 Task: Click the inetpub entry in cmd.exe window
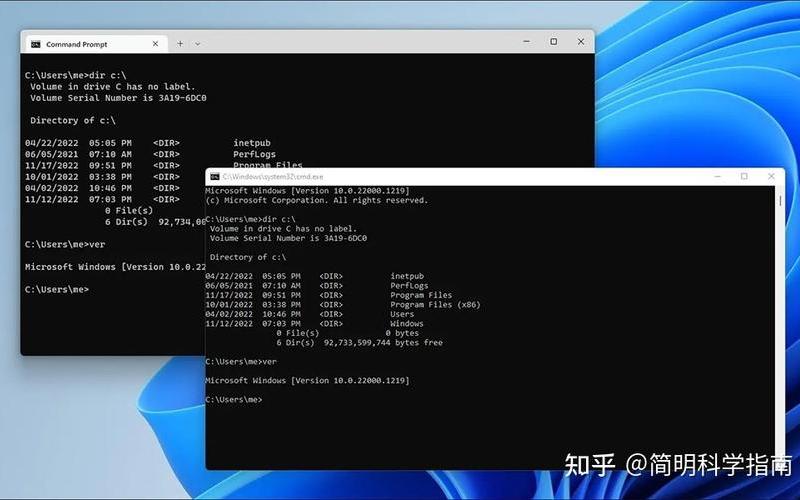tap(407, 276)
